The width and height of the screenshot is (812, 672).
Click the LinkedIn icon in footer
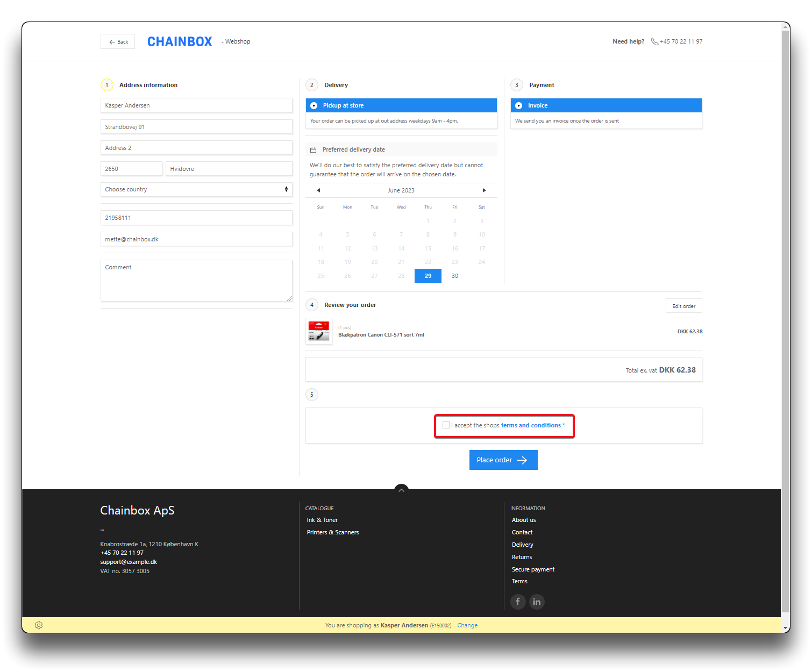(x=537, y=602)
